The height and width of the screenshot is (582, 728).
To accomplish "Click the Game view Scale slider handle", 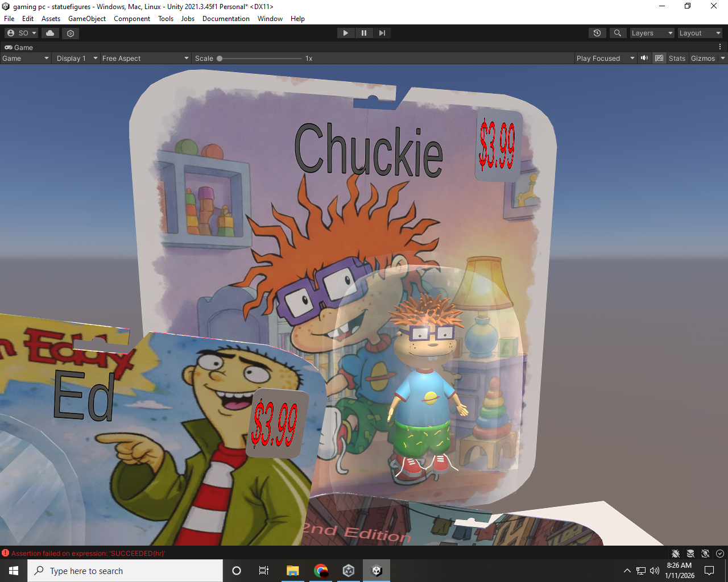I will coord(220,58).
